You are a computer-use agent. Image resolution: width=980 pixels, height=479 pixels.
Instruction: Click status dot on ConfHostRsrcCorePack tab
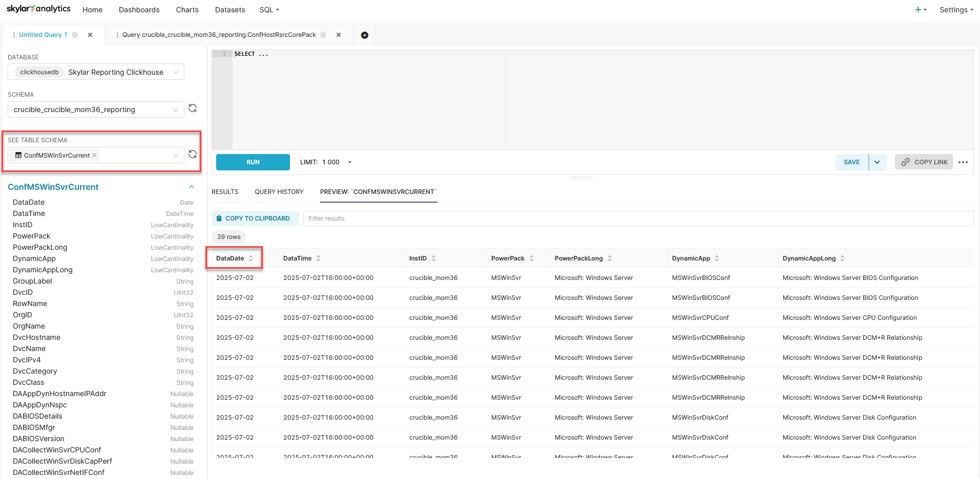coord(323,35)
